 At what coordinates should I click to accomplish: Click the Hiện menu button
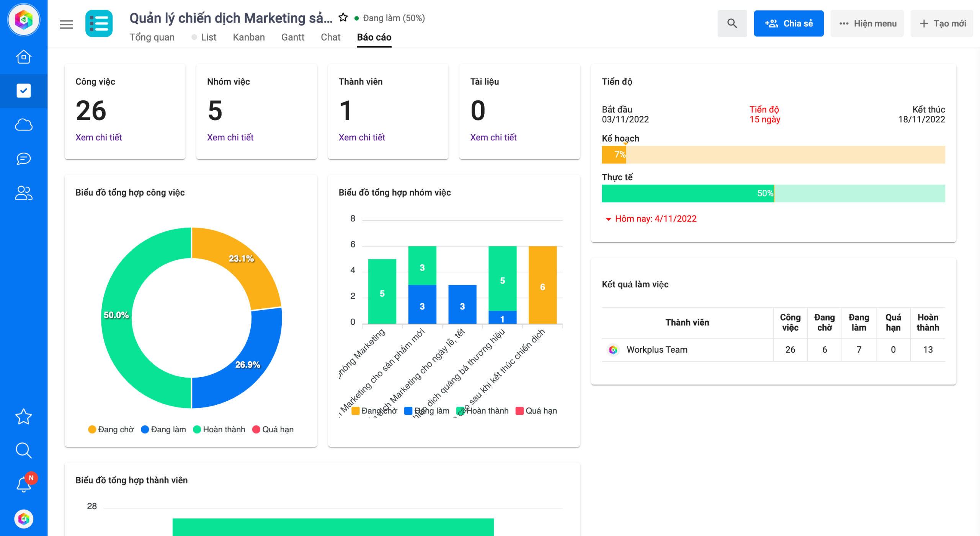point(867,23)
